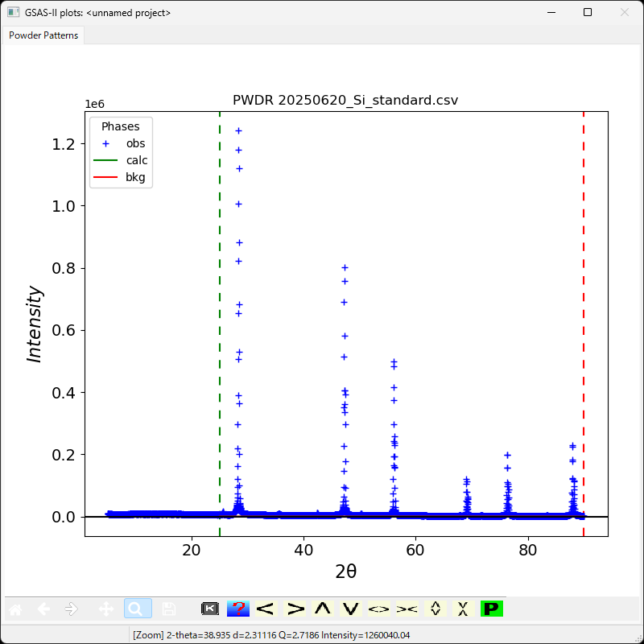The height and width of the screenshot is (644, 644).
Task: Click the green 'P' publish icon
Action: (x=491, y=609)
